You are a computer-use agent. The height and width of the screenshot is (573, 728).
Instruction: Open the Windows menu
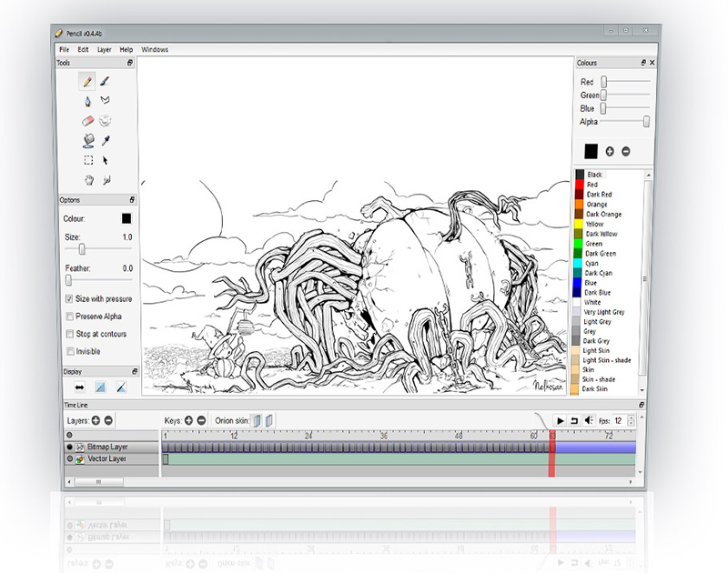[155, 49]
